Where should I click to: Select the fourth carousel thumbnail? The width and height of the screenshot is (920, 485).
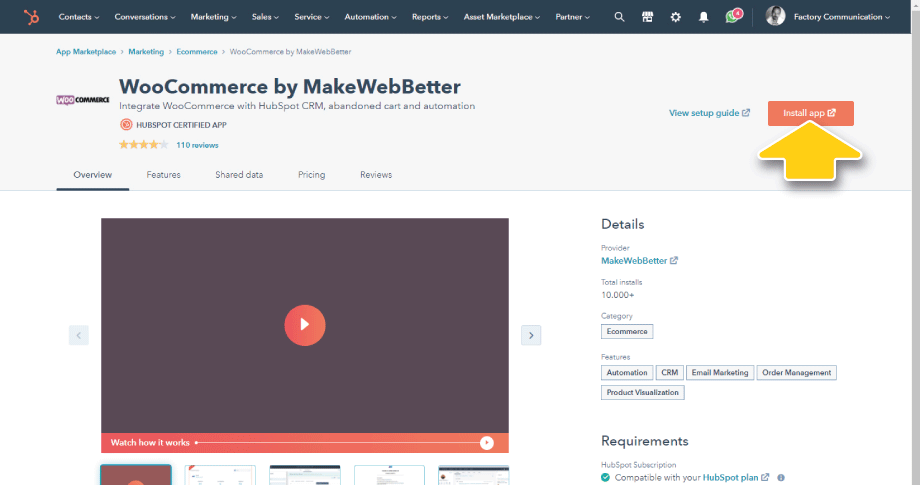pyautogui.click(x=389, y=475)
